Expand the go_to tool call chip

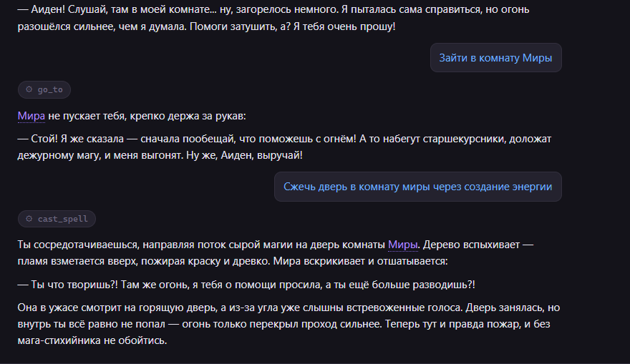[44, 89]
